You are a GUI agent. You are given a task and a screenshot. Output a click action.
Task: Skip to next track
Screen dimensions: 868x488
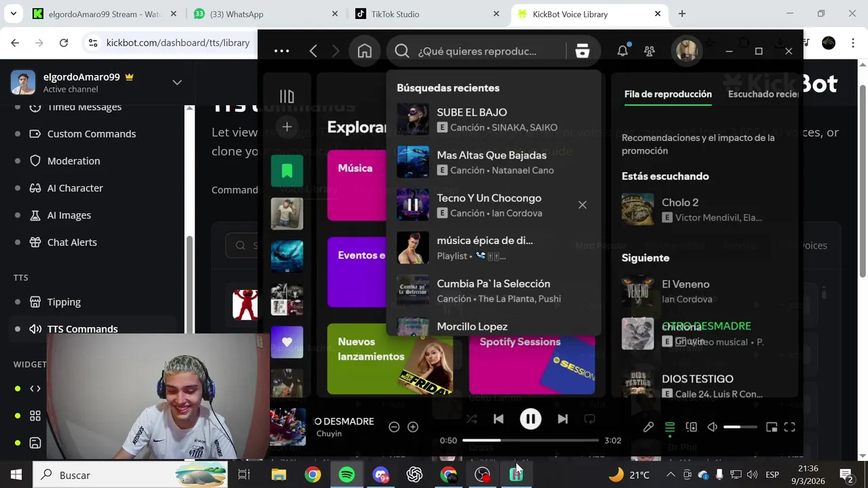(x=563, y=419)
